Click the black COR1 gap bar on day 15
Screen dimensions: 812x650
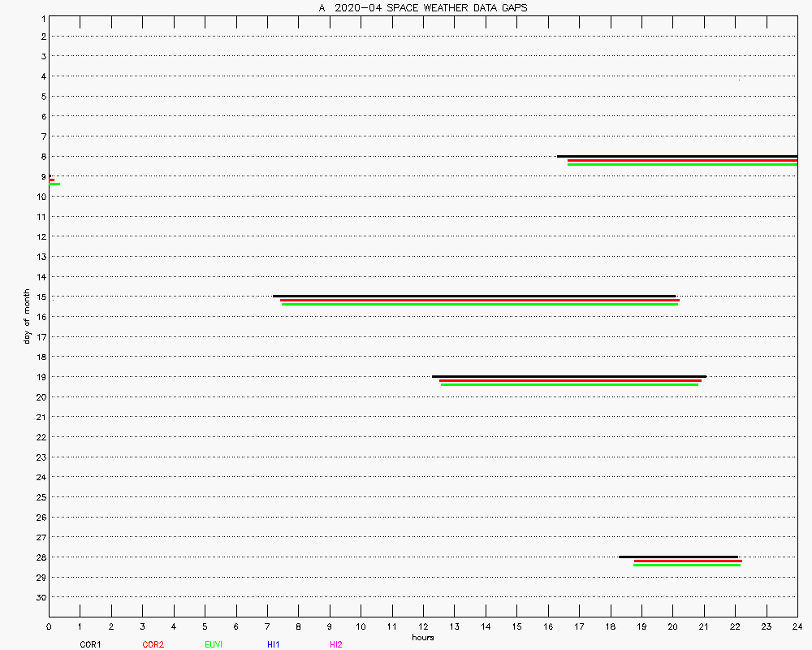pyautogui.click(x=474, y=296)
